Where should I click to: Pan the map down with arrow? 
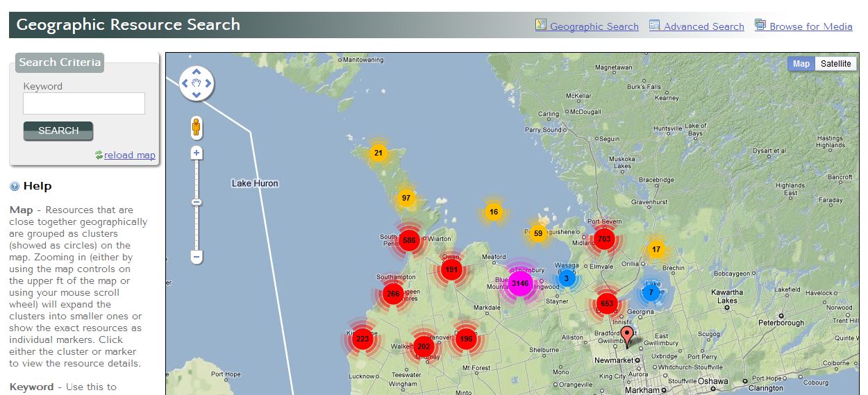tap(197, 96)
